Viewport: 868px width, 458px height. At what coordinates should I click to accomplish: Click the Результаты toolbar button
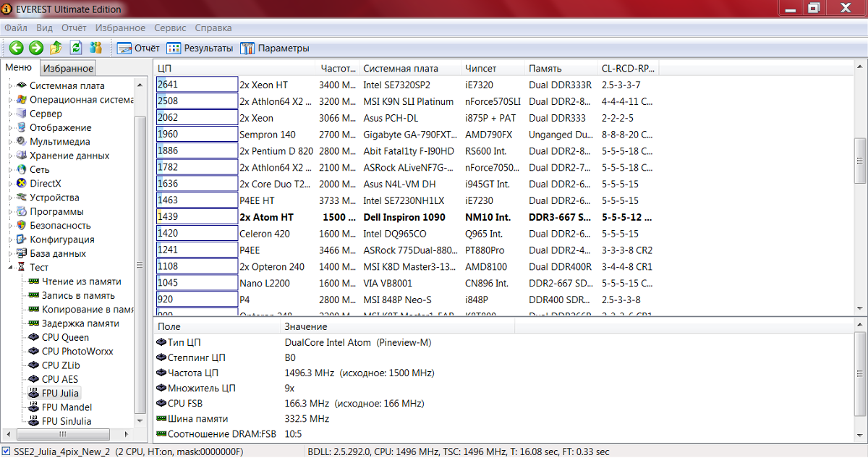tap(200, 48)
